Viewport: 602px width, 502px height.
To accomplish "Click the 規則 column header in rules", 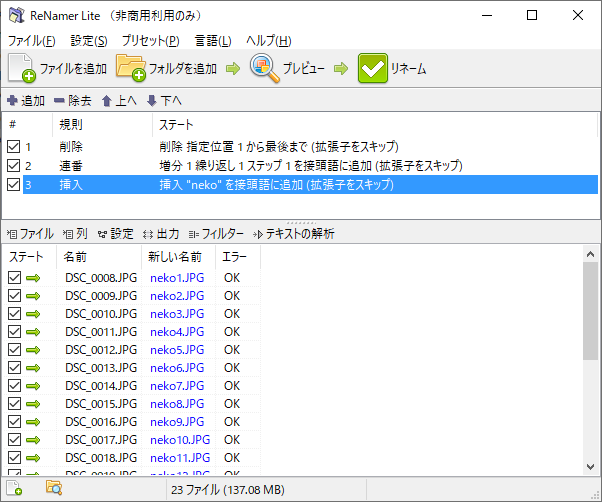I will (103, 124).
